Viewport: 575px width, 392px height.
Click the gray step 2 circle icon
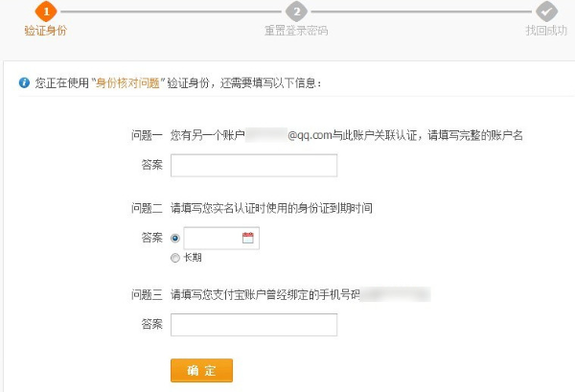[297, 12]
